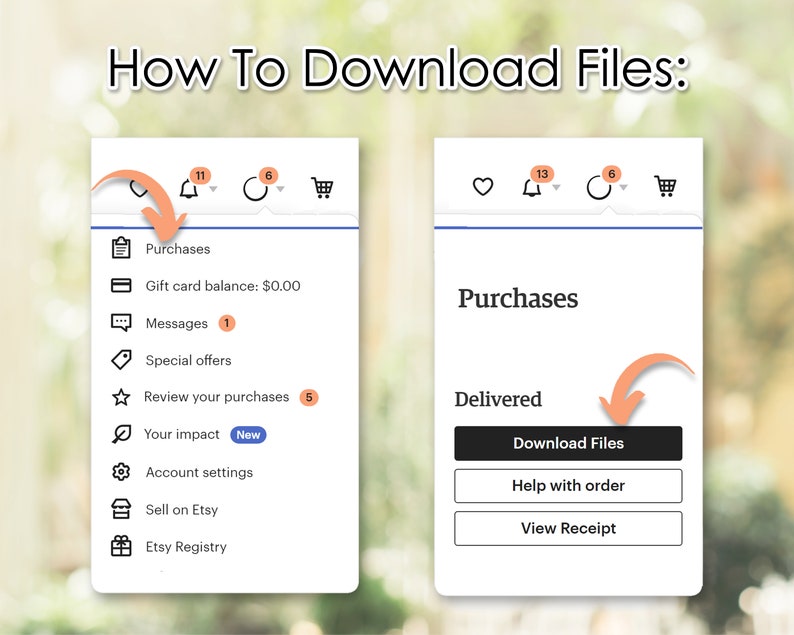Expand notifications dropdown arrow in left panel
The image size is (794, 635).
[x=213, y=189]
